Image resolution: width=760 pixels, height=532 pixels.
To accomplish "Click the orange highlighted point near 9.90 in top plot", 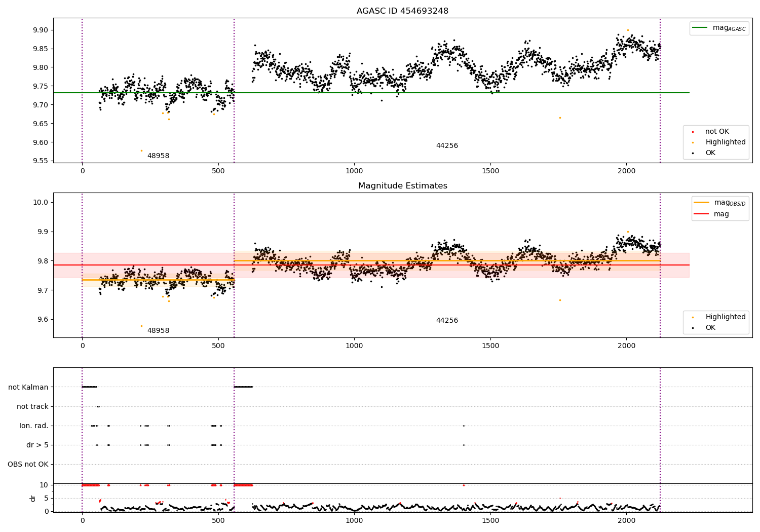I will 628,30.
